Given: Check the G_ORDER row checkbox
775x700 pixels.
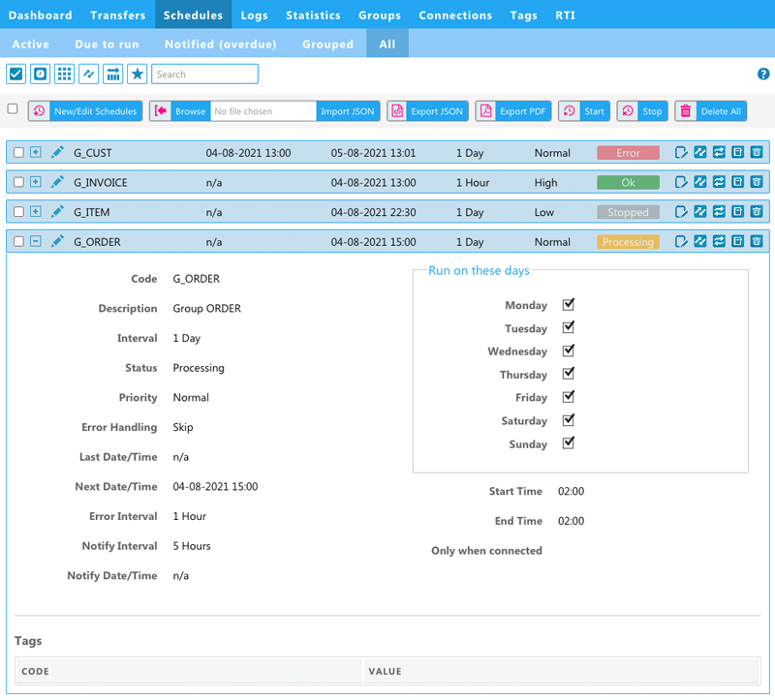Looking at the screenshot, I should [18, 241].
